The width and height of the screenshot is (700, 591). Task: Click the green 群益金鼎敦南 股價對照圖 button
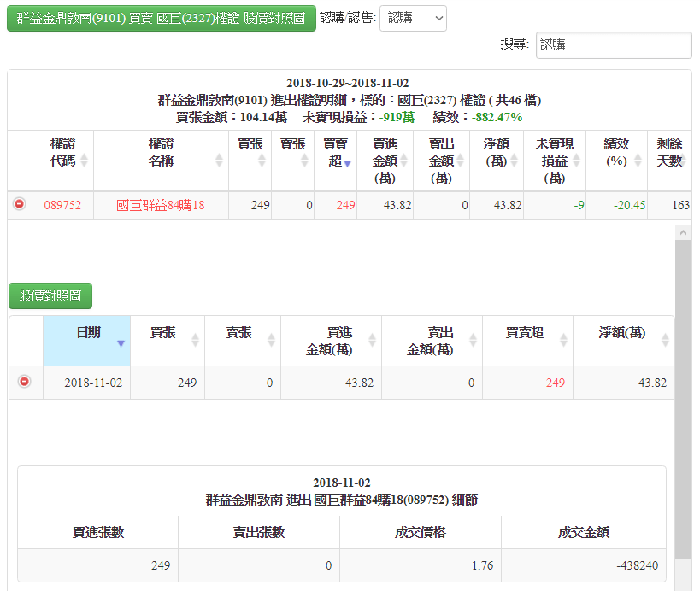[162, 17]
